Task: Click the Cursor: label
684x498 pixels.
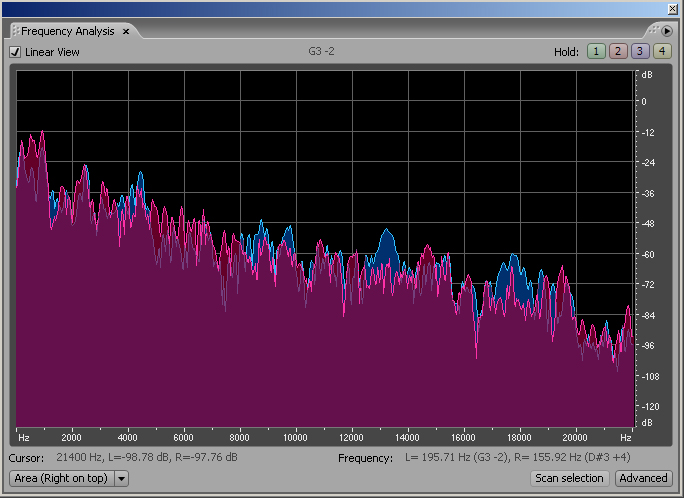Action: point(26,458)
